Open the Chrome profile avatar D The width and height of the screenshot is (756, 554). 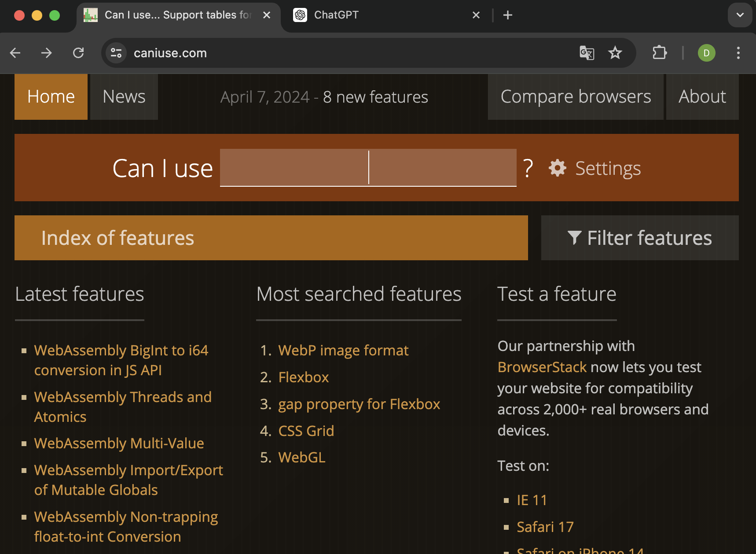706,53
